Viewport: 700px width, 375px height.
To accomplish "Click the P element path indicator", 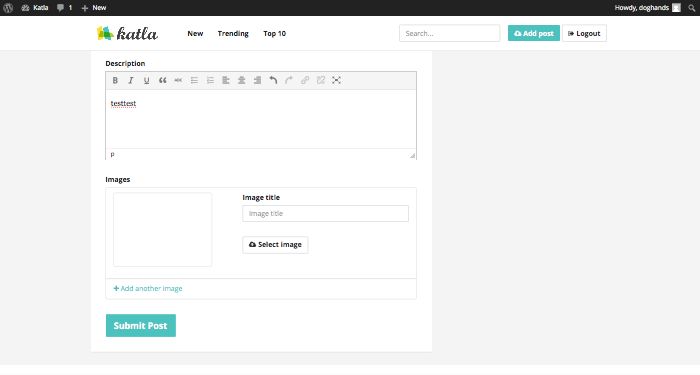I will point(112,154).
